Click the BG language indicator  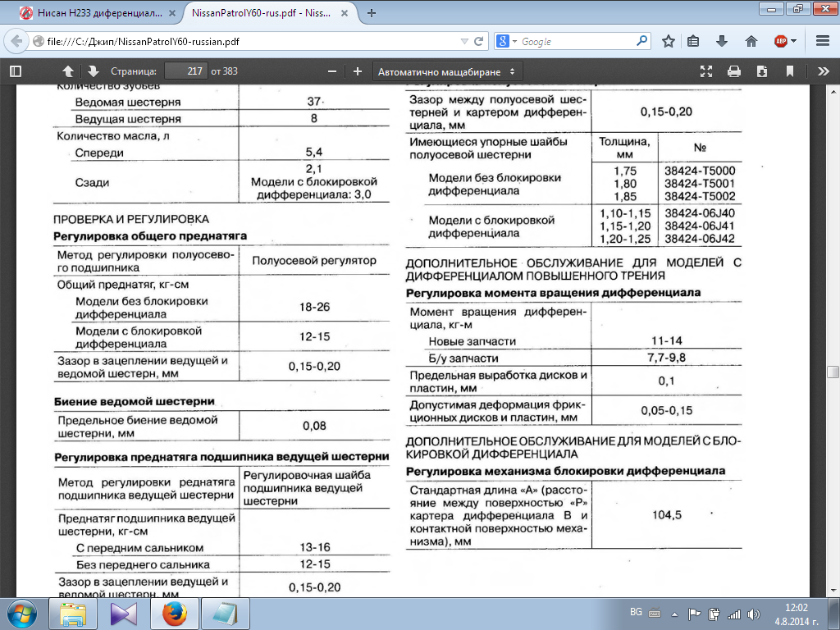636,612
